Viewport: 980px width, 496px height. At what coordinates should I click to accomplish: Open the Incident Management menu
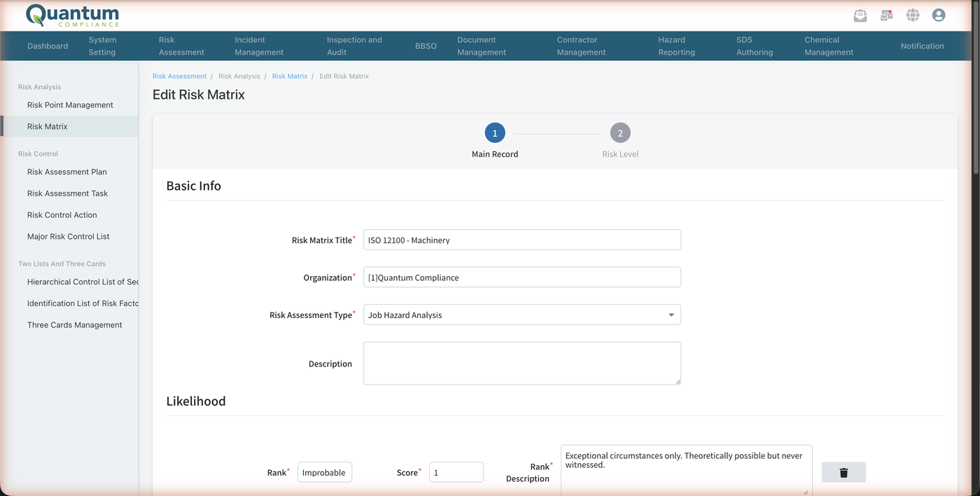click(x=259, y=46)
